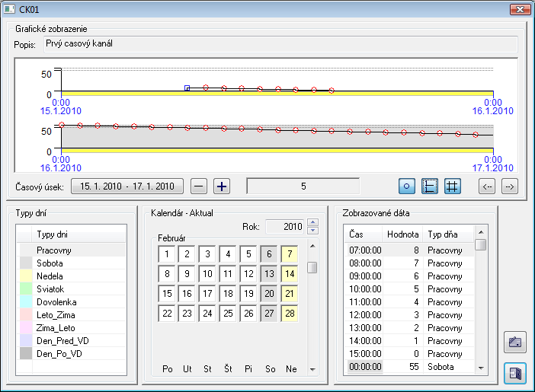The height and width of the screenshot is (392, 535).
Task: Click the Popis description text field
Action: [x=280, y=44]
